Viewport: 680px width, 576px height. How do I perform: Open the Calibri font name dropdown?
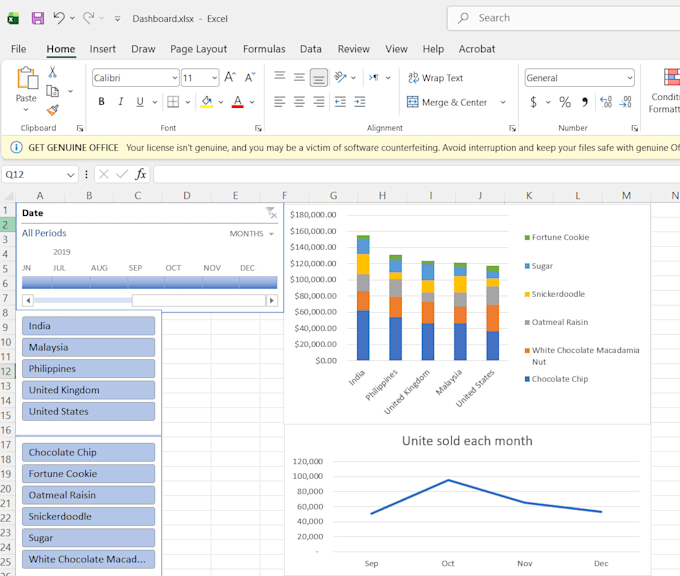click(x=174, y=78)
